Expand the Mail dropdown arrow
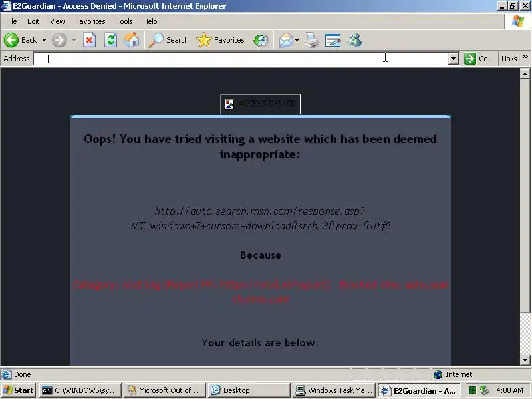The width and height of the screenshot is (532, 399). coord(297,40)
